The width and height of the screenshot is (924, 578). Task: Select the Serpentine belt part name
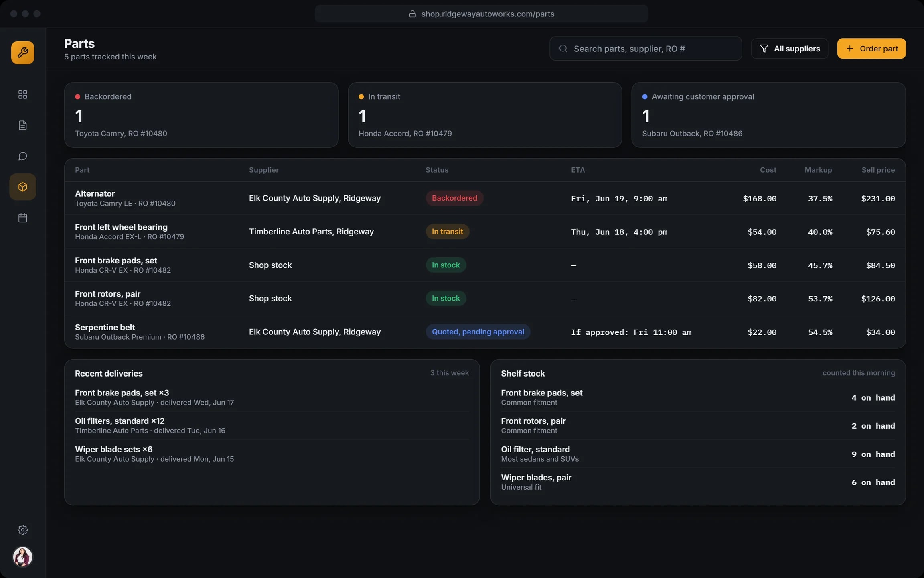tap(105, 328)
